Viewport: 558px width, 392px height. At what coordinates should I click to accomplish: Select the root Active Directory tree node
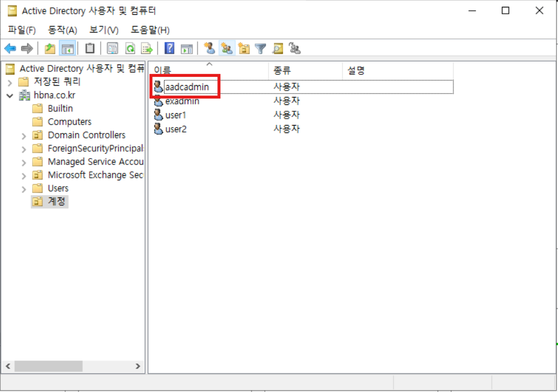pyautogui.click(x=82, y=68)
